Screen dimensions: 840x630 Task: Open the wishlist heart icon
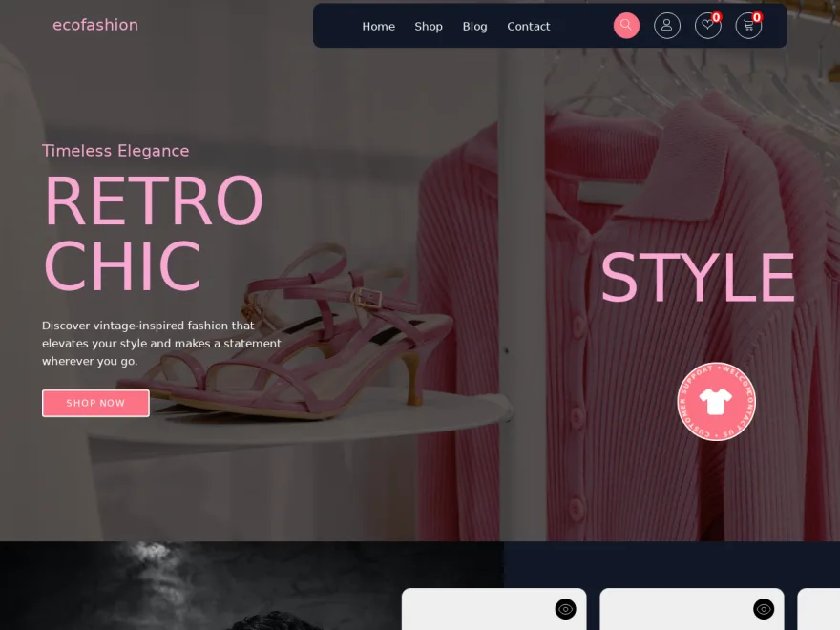point(707,25)
